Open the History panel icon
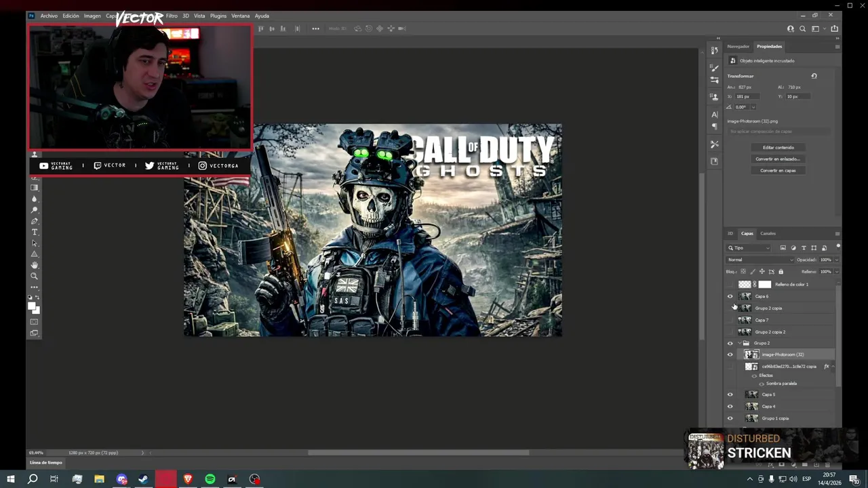The height and width of the screenshot is (488, 868). click(714, 51)
